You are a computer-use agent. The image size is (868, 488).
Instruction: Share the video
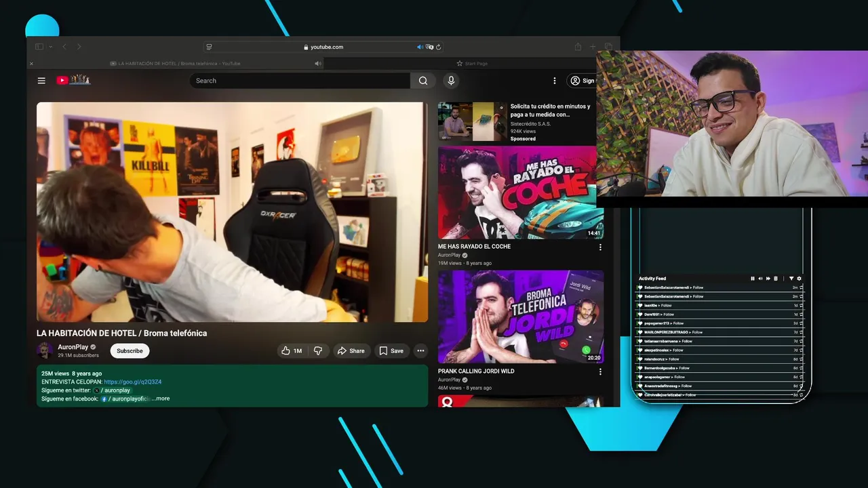(x=351, y=350)
